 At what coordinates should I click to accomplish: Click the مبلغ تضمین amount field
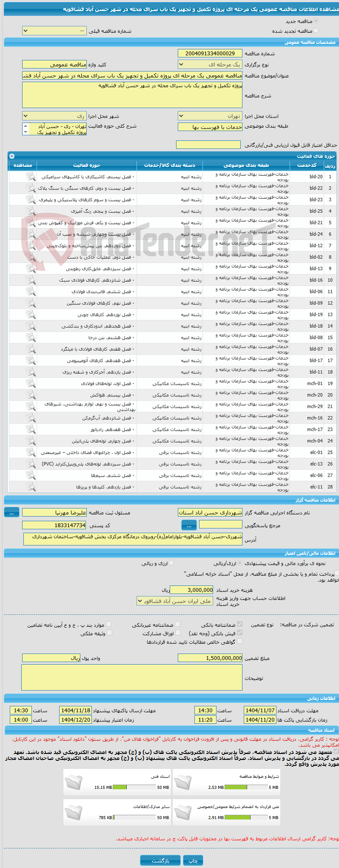coord(210,658)
